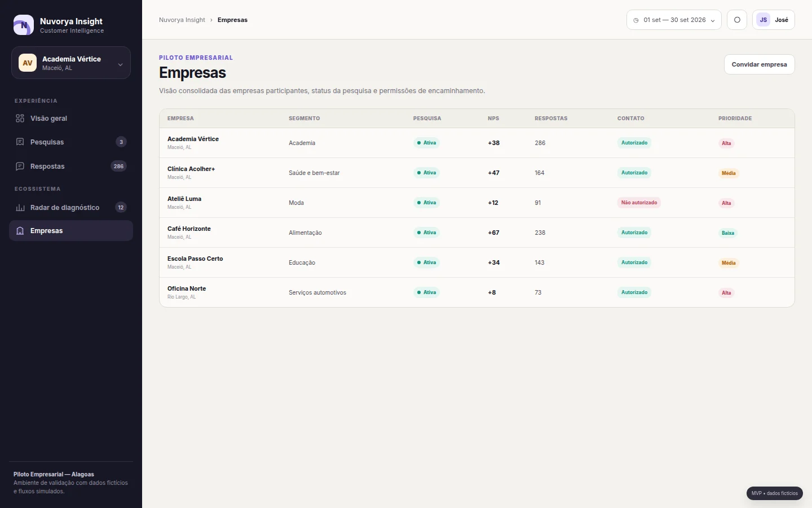Viewport: 812px width, 508px height.
Task: Click the Nuvorya Insight breadcrumb link
Action: [182, 20]
